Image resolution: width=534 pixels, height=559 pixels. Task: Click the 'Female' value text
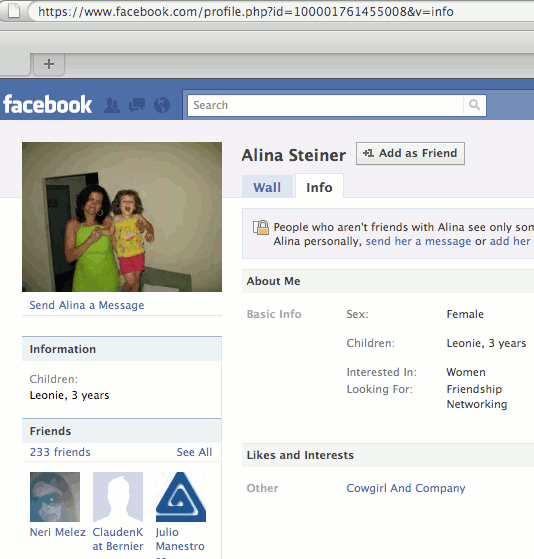point(465,314)
